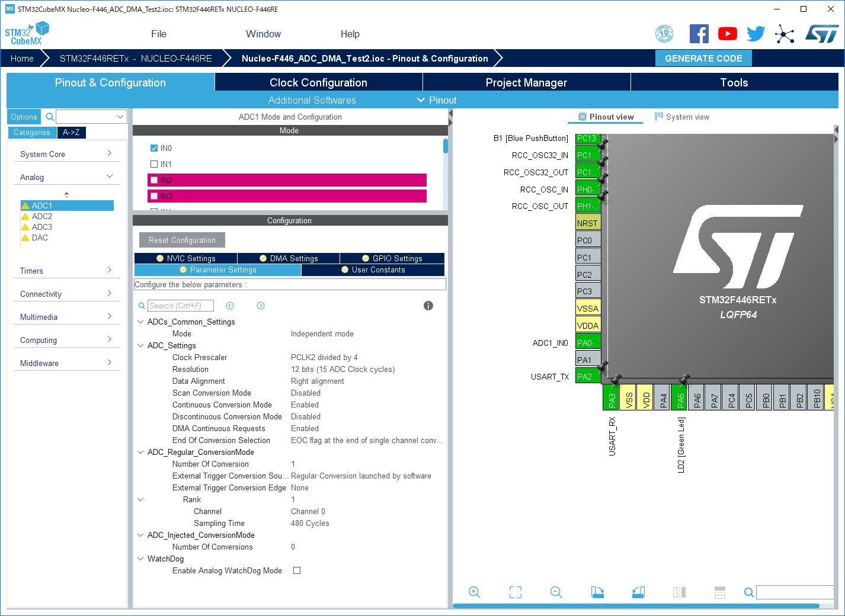This screenshot has height=616, width=845.
Task: Open the Window menu
Action: [x=263, y=34]
